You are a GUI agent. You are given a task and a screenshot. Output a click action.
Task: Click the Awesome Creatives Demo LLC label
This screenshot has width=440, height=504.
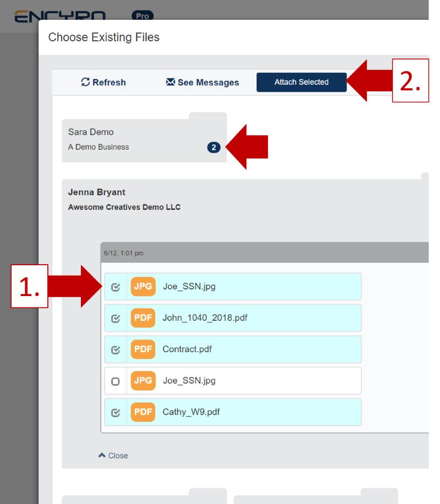pyautogui.click(x=124, y=207)
